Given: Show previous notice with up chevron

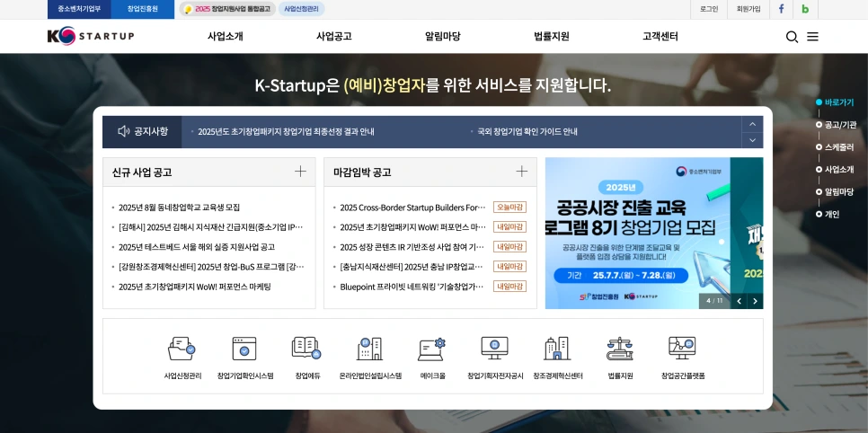Looking at the screenshot, I should (x=752, y=124).
